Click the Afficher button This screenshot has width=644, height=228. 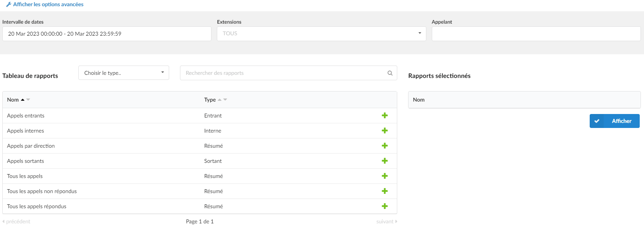click(615, 121)
